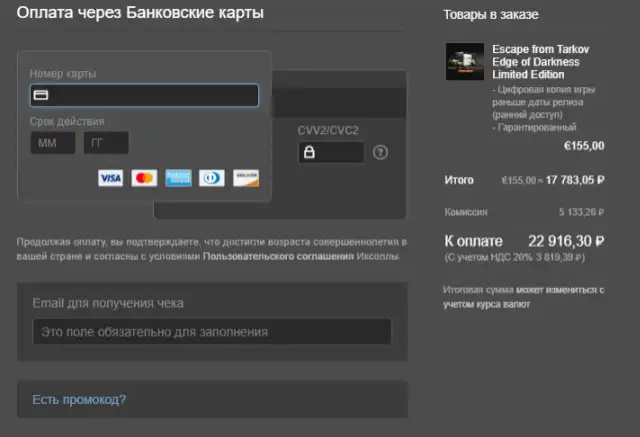
Task: Click the Срок действия label
Action: tap(67, 122)
